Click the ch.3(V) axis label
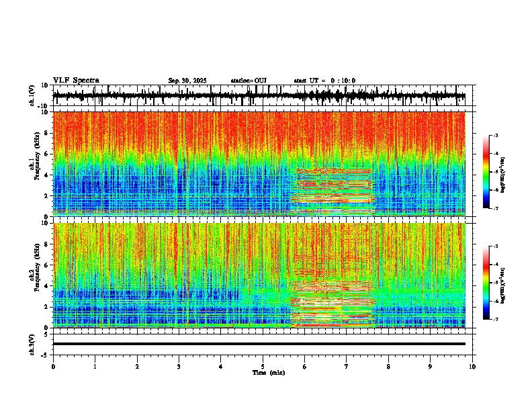 32,345
